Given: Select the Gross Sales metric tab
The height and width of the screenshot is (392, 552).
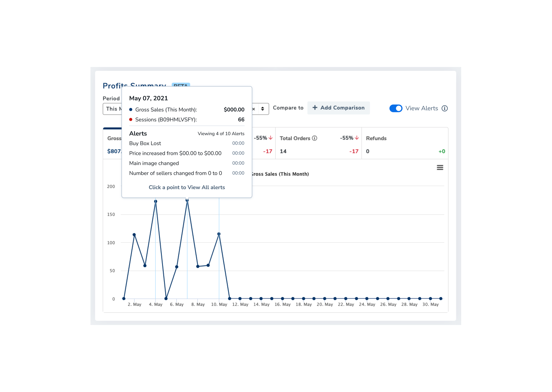Looking at the screenshot, I should [113, 144].
